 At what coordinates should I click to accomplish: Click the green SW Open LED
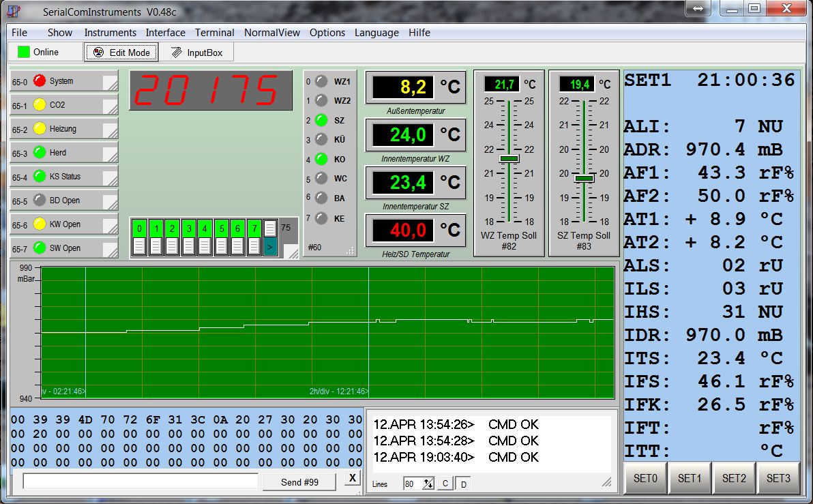tap(40, 248)
